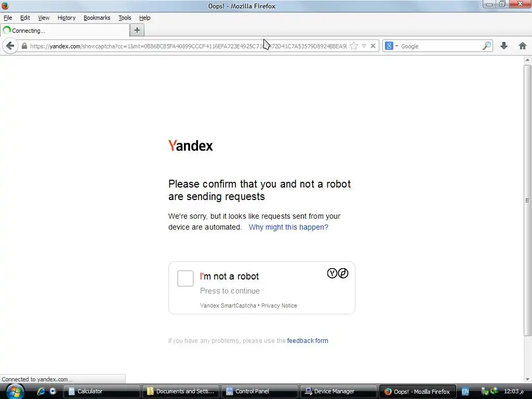The height and width of the screenshot is (399, 532).
Task: Open the File menu
Action: 8,18
